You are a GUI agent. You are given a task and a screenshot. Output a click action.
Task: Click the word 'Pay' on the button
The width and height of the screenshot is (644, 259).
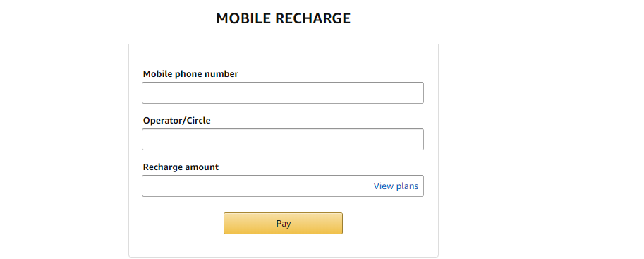(284, 224)
